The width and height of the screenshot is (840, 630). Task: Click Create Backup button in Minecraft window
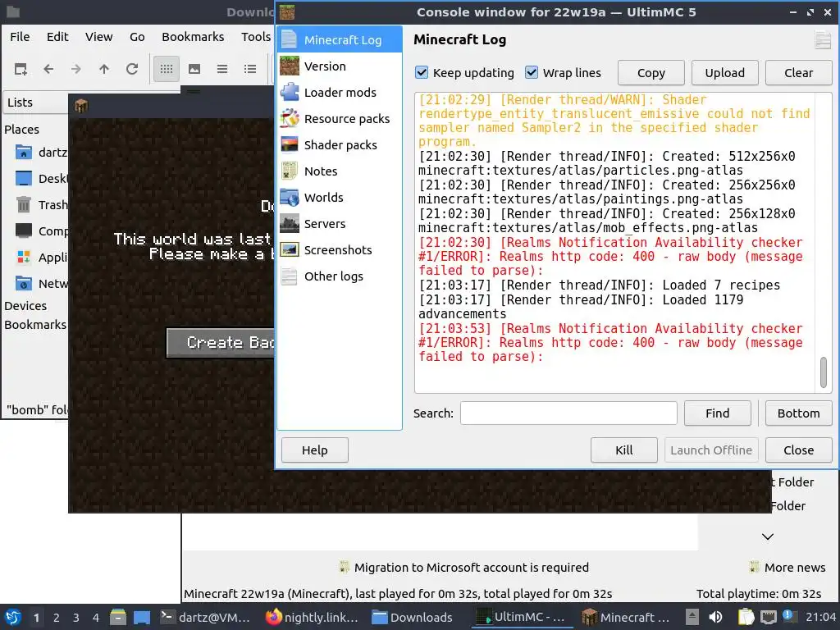pyautogui.click(x=221, y=343)
